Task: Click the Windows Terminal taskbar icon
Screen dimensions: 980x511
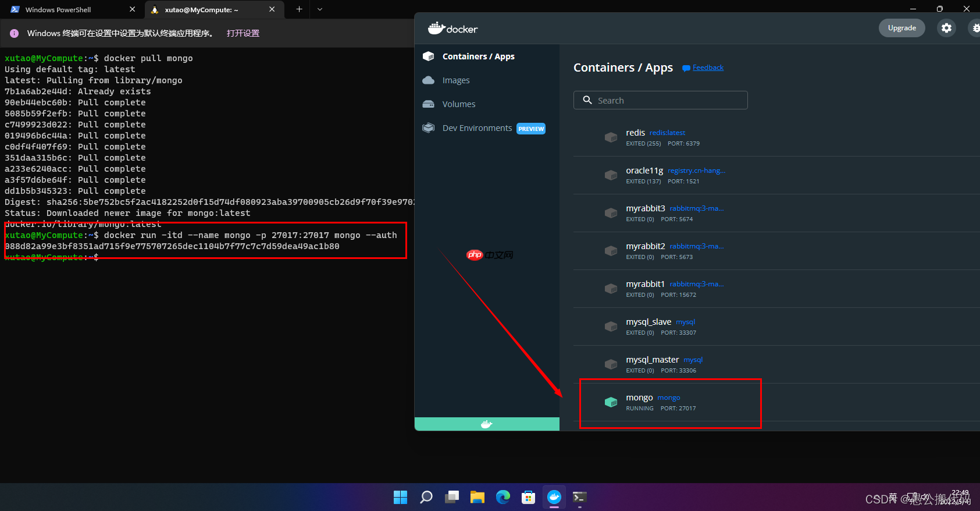Action: click(580, 497)
